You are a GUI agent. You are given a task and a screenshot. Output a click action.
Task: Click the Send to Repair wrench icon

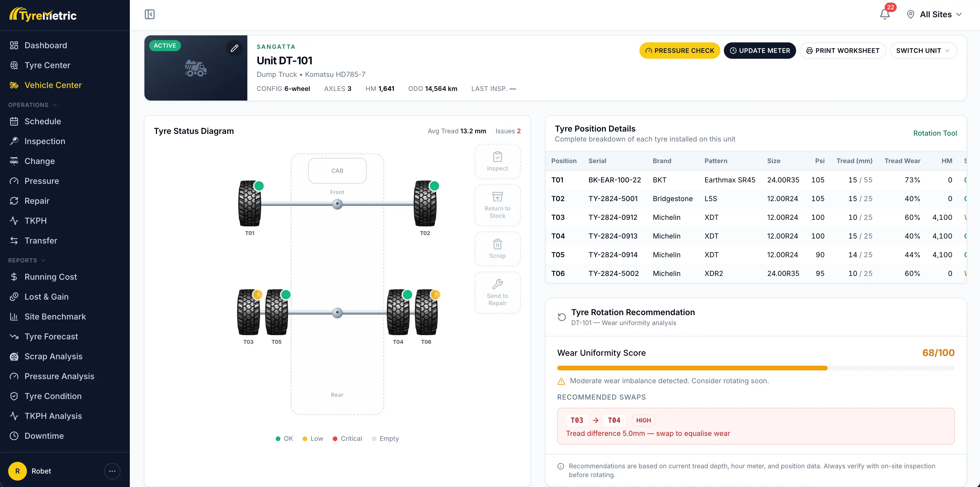coord(497,284)
